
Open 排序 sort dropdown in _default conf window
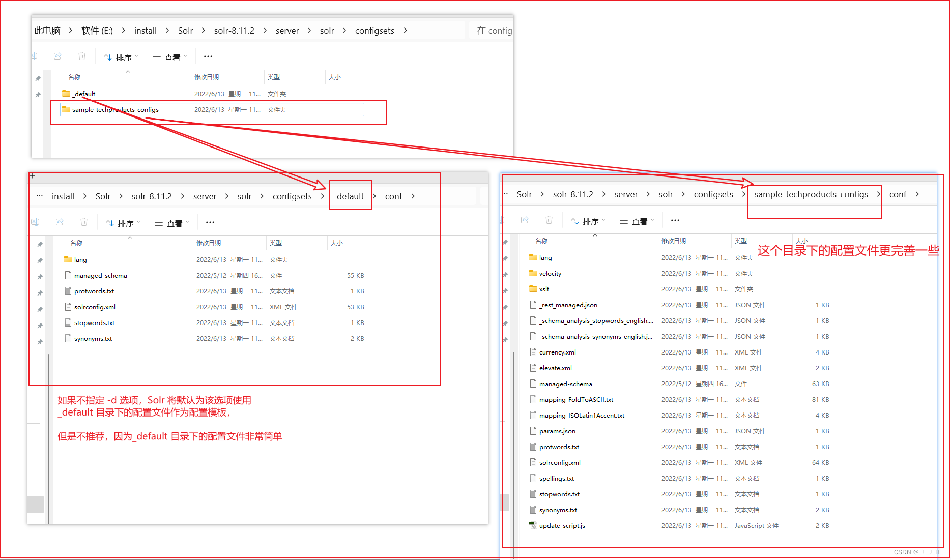tap(123, 223)
